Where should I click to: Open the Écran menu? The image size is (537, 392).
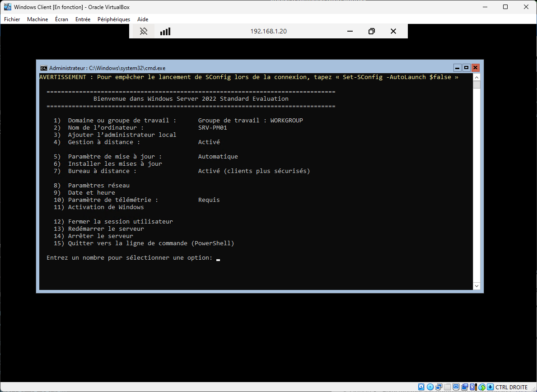pos(61,19)
